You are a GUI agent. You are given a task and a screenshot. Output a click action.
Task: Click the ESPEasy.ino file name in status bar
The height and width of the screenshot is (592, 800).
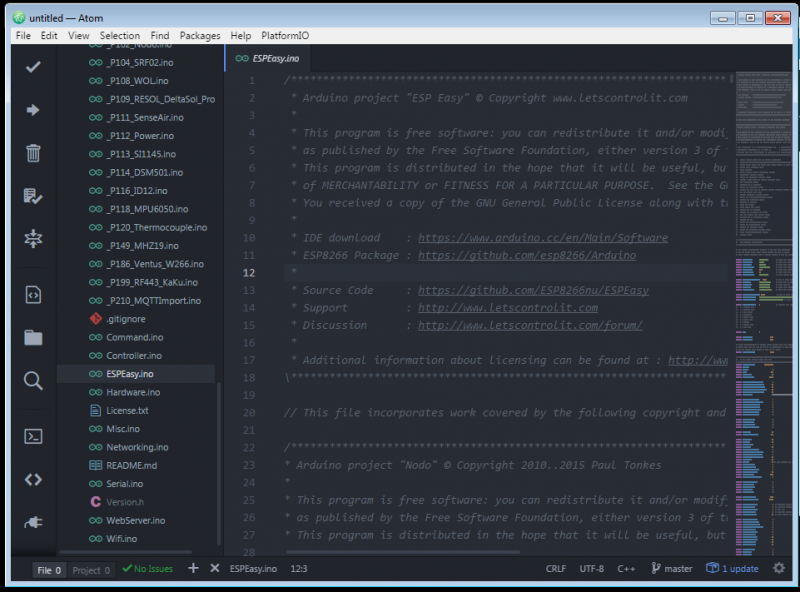tap(253, 569)
